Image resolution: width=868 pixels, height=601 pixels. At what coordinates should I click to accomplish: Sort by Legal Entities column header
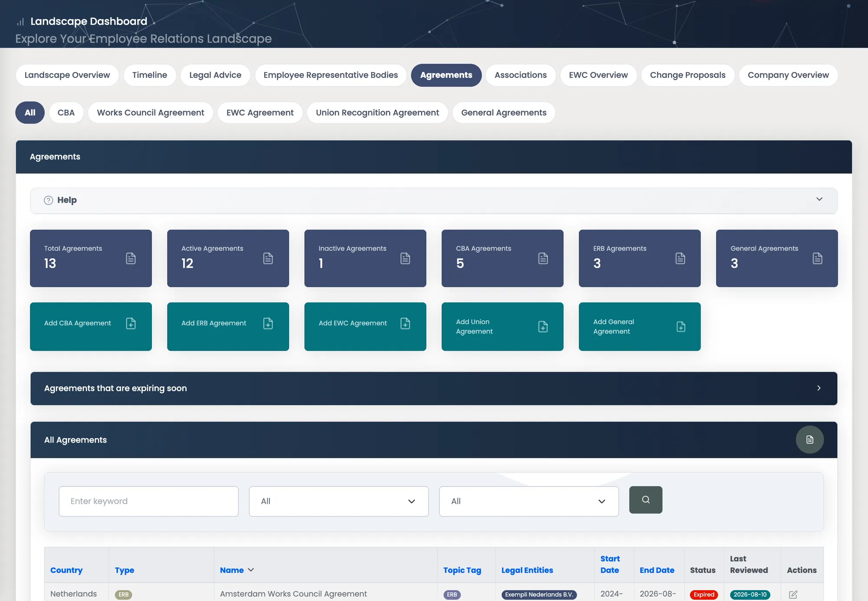coord(527,570)
